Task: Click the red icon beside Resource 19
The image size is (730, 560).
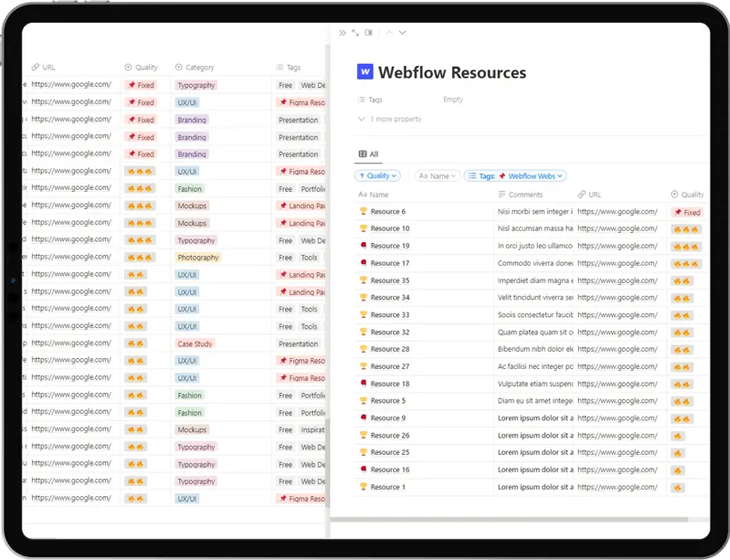Action: click(363, 246)
